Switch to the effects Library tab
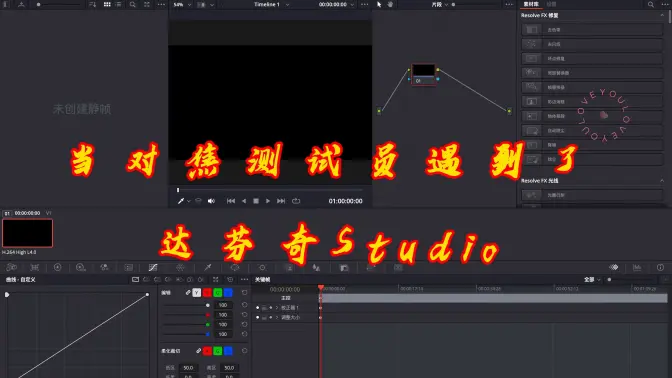Image resolution: width=672 pixels, height=378 pixels. (531, 4)
